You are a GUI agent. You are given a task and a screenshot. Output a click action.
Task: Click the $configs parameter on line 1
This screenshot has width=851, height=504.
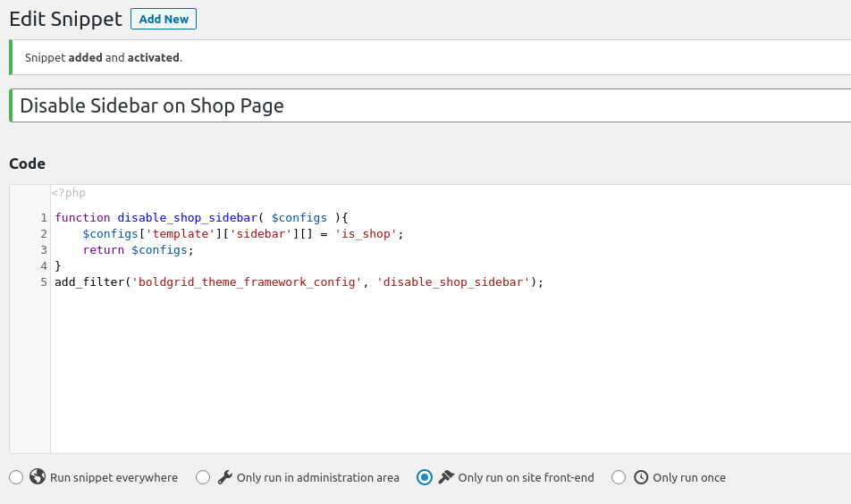pyautogui.click(x=299, y=217)
